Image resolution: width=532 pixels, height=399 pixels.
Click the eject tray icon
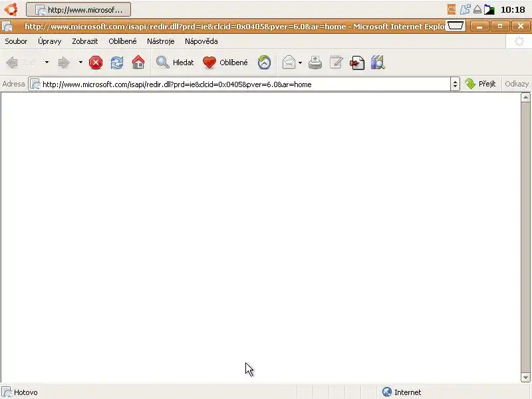(x=477, y=9)
